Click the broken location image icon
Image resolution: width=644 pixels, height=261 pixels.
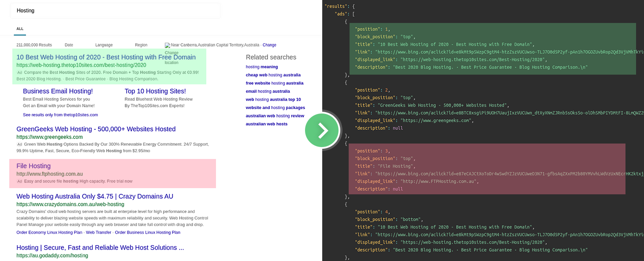(168, 45)
